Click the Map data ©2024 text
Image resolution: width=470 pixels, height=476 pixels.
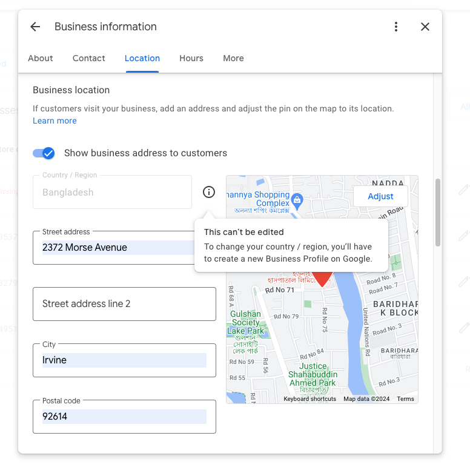click(x=366, y=399)
